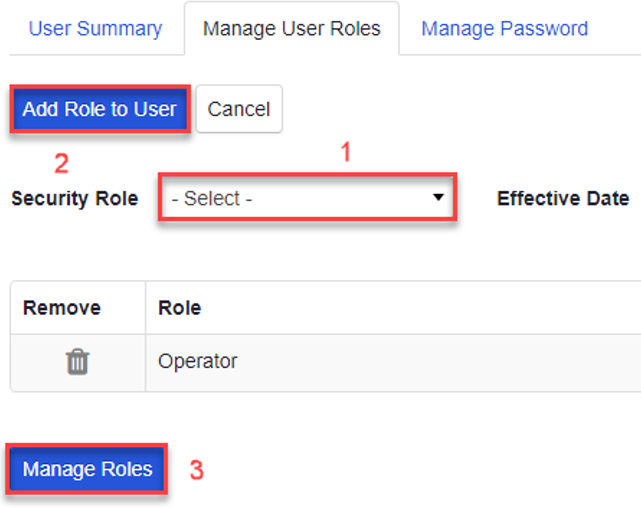Click the Effective Date label
The width and height of the screenshot is (641, 508).
click(562, 199)
